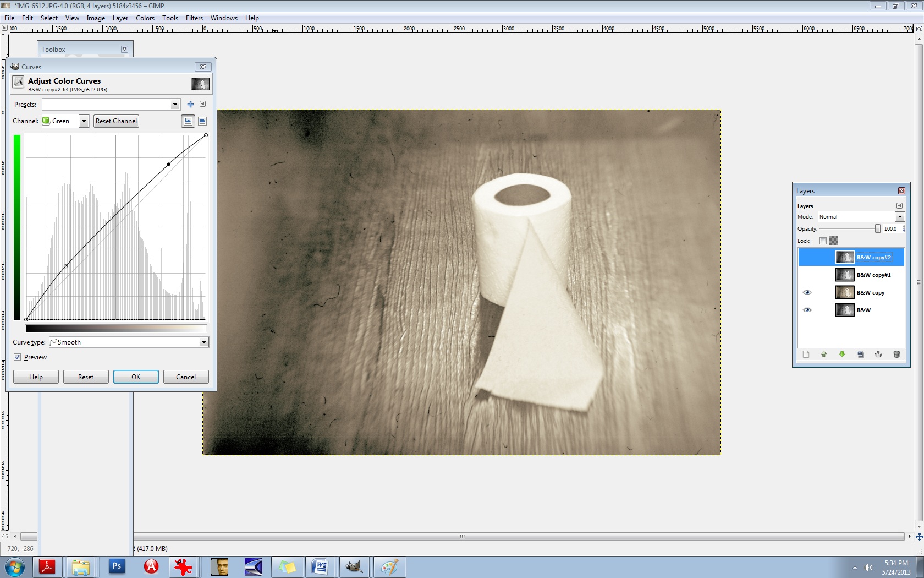The width and height of the screenshot is (924, 578).
Task: Click the layer Opacity slider handle
Action: tap(877, 229)
